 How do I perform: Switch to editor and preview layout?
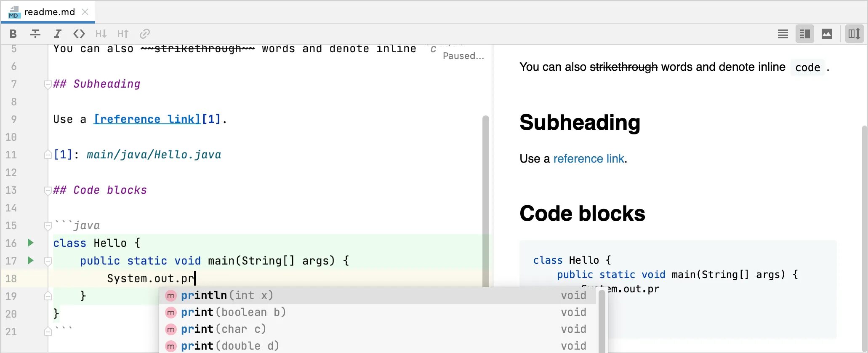[805, 34]
